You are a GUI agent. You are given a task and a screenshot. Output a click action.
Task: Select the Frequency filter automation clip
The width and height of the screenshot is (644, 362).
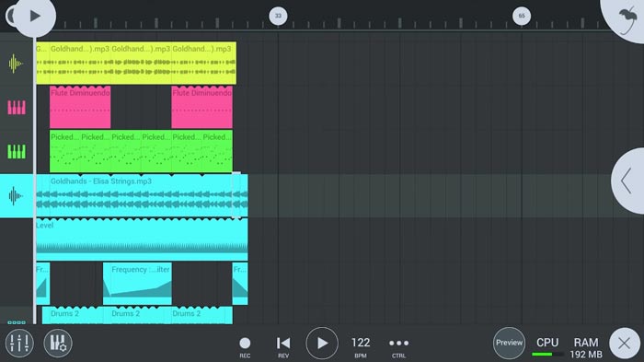coord(137,284)
